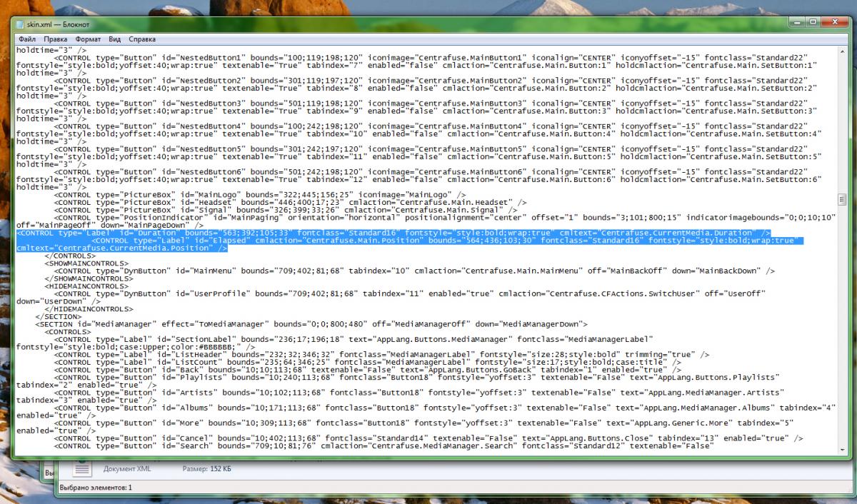Open the Правка menu
The image size is (857, 504).
pos(55,39)
